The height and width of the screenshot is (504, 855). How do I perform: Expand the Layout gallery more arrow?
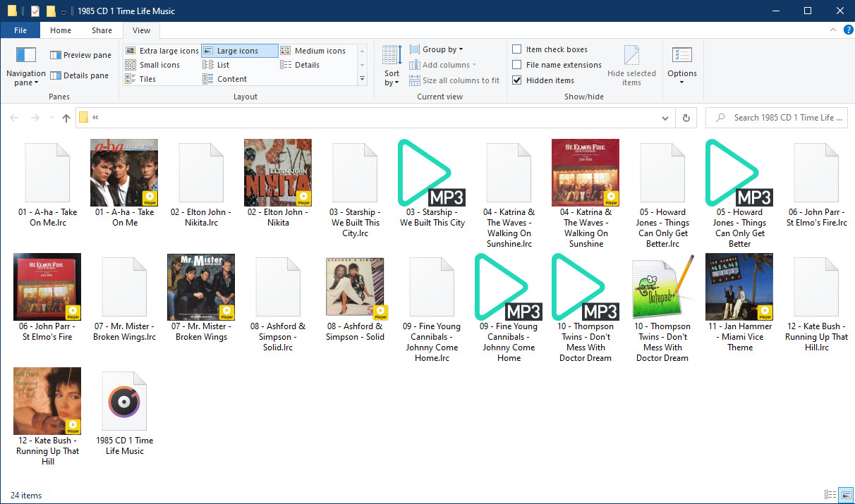363,79
